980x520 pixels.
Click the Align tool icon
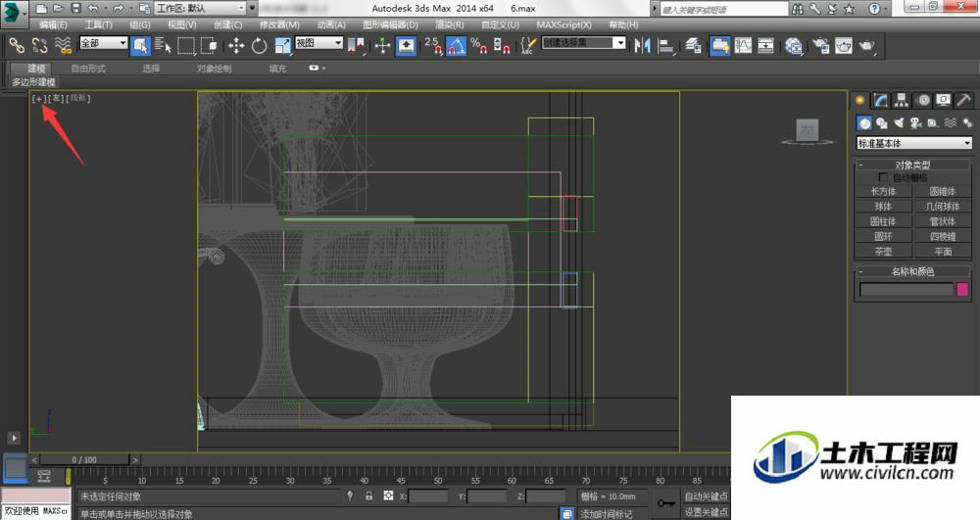(x=666, y=46)
